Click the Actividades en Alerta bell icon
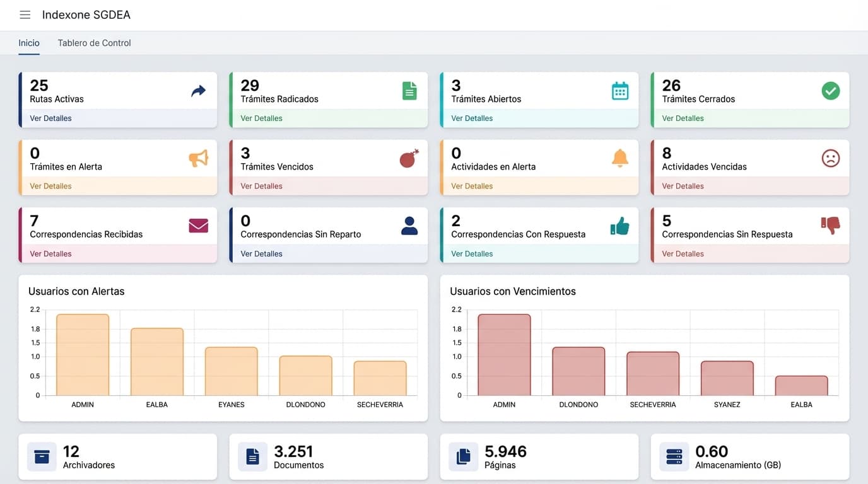Image resolution: width=868 pixels, height=484 pixels. (620, 158)
